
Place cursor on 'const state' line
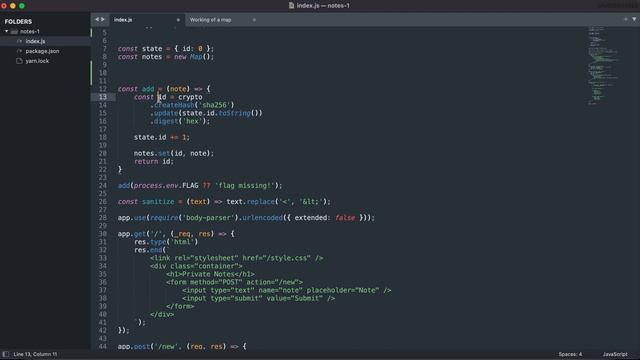[x=166, y=49]
